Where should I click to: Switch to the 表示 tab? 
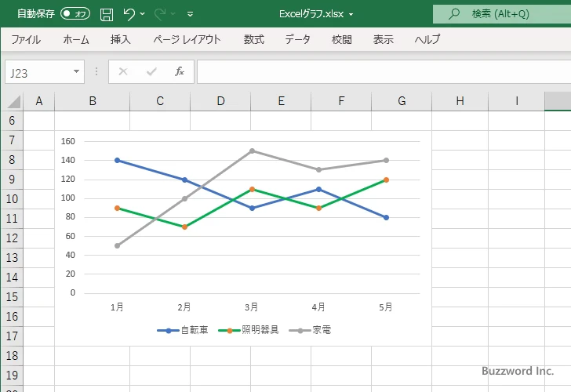pyautogui.click(x=383, y=39)
